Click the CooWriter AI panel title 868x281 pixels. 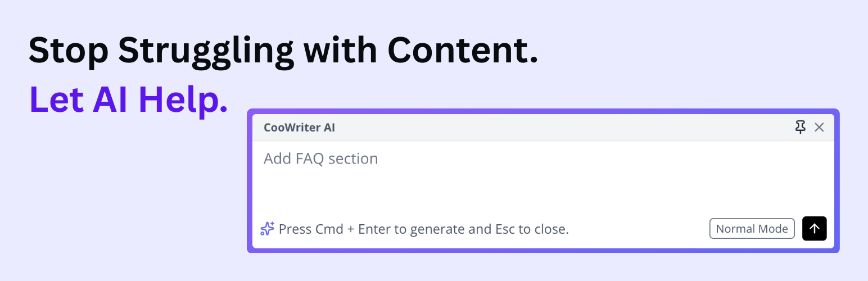coord(299,128)
